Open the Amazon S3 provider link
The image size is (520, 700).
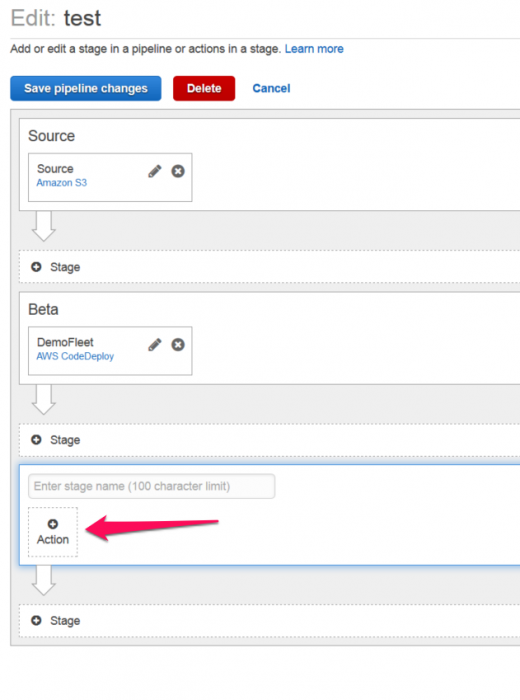click(x=62, y=183)
